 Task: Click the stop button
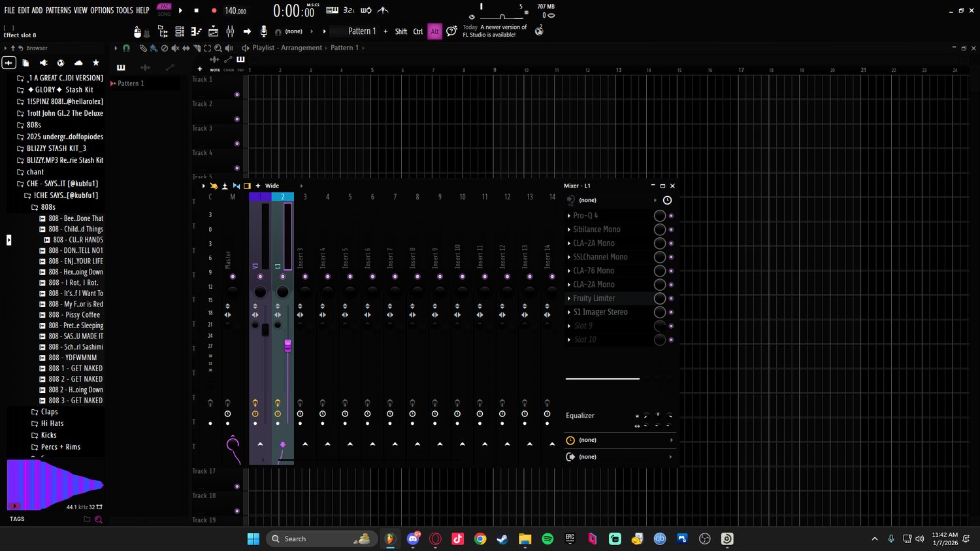point(197,10)
